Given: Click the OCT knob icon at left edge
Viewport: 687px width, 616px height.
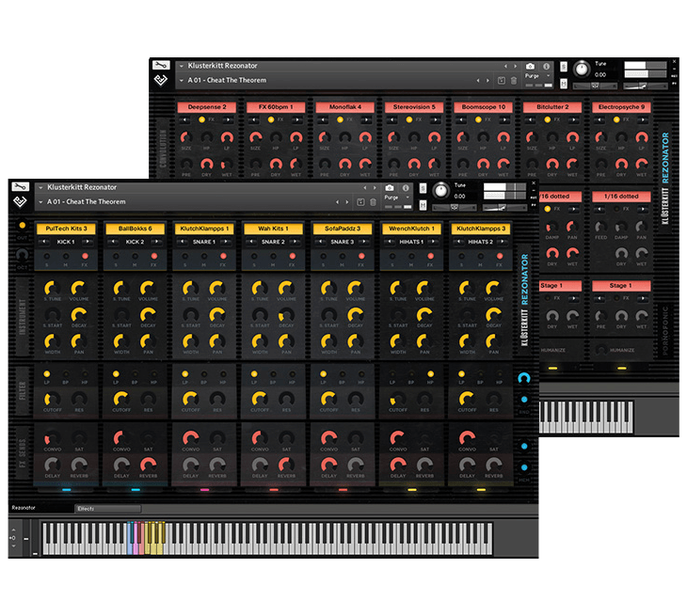Looking at the screenshot, I should pos(22,254).
